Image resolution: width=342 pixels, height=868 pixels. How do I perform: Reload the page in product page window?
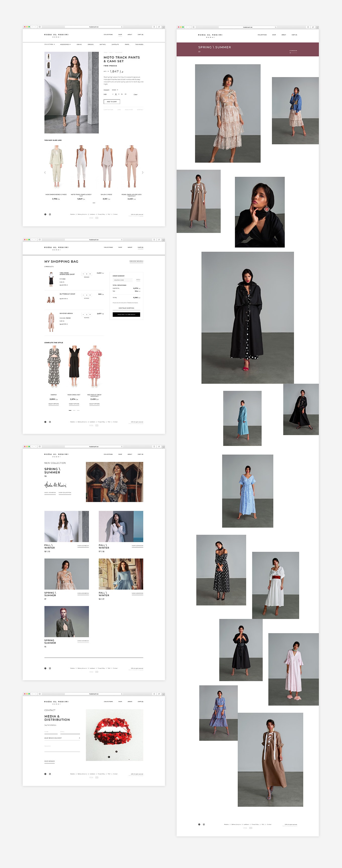tap(121, 27)
